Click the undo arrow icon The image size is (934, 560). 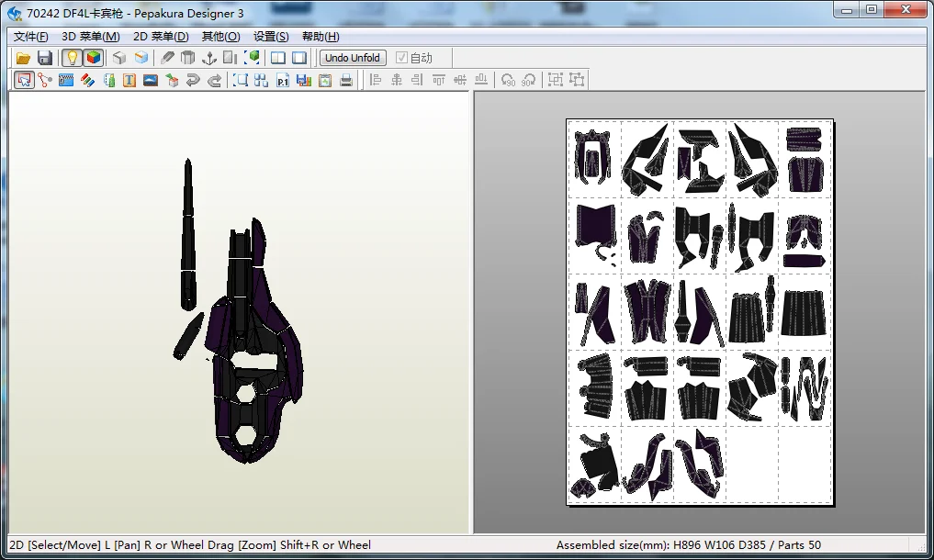(x=192, y=80)
